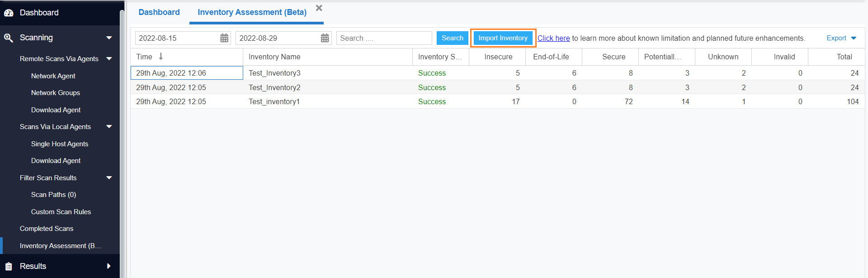Click the blue Search button

point(452,38)
